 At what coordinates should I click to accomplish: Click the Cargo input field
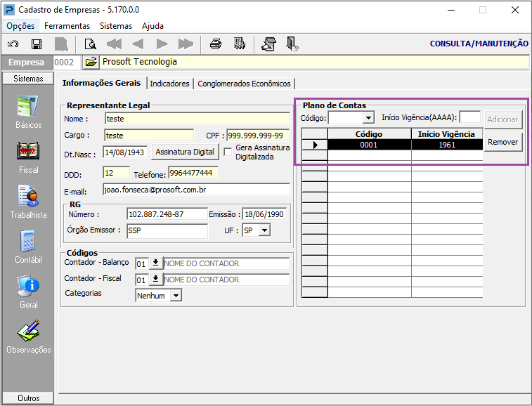pos(149,136)
